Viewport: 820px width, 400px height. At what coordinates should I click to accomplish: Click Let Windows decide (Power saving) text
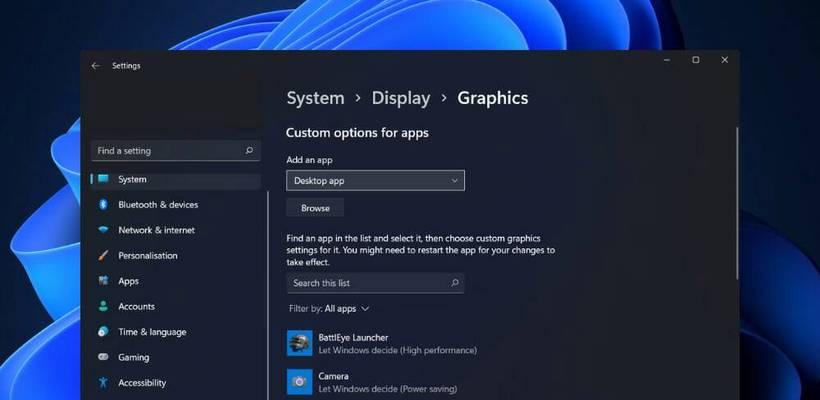(x=388, y=389)
